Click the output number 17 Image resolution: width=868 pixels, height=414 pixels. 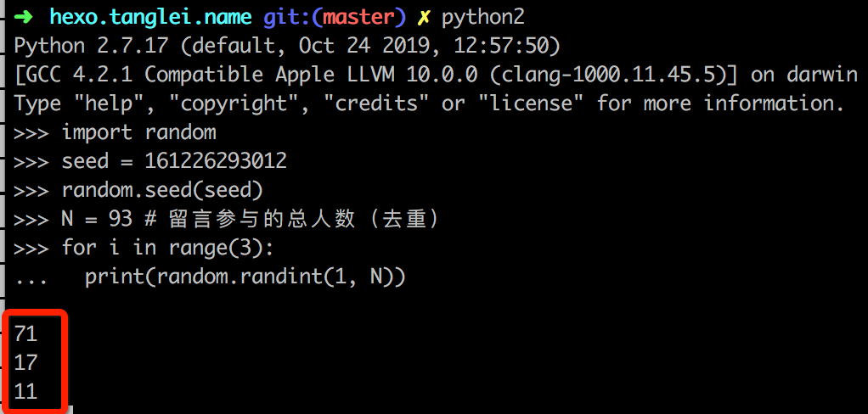[x=26, y=362]
